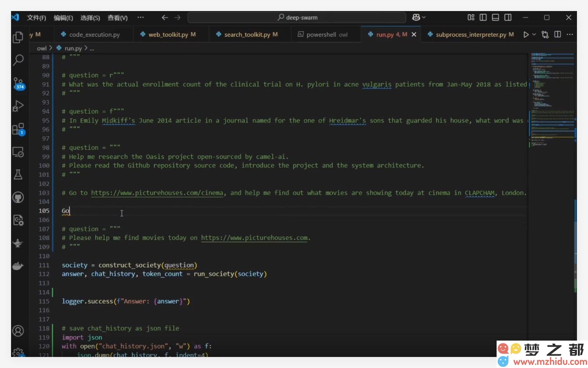Open the GitHub view icon
Screen dimensions: 588x368
tap(18, 198)
